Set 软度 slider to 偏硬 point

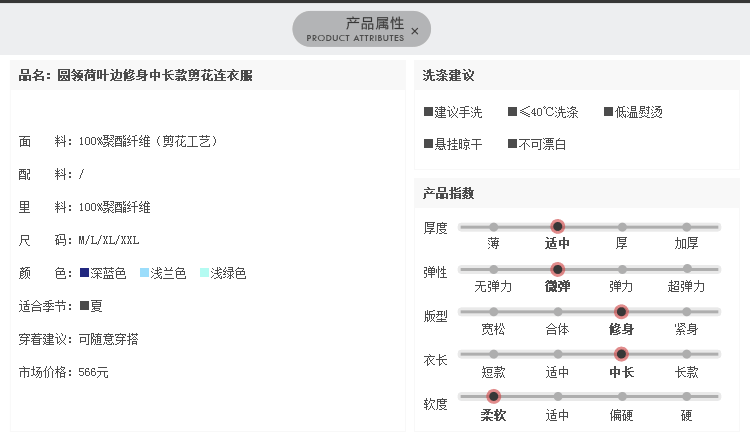[622, 397]
